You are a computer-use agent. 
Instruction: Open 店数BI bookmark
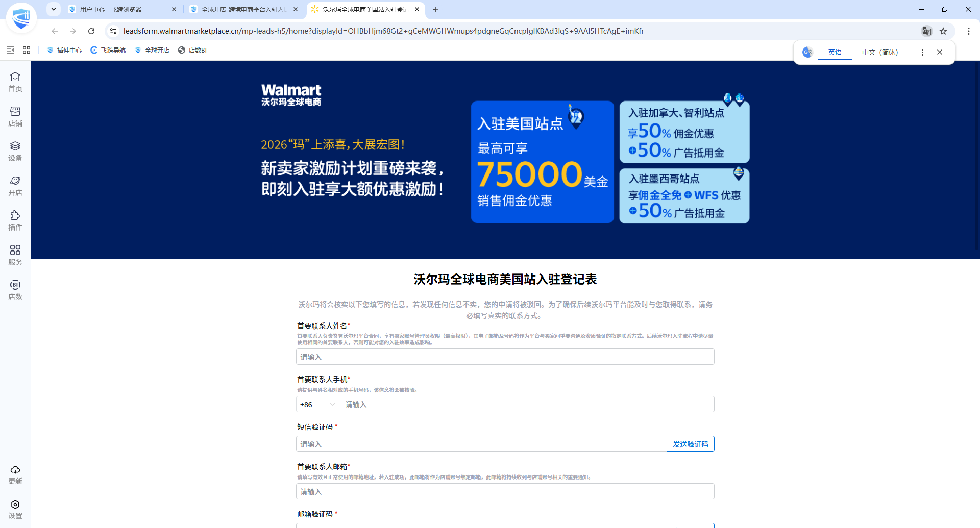[192, 50]
